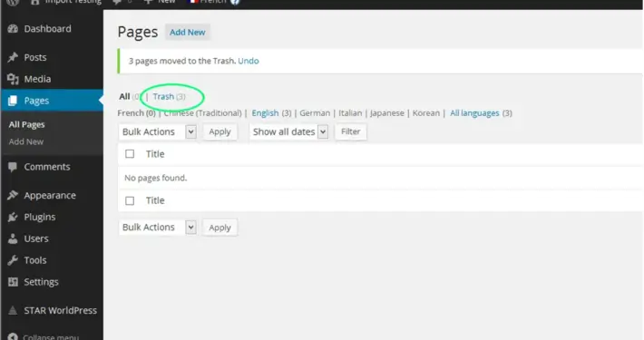This screenshot has height=340, width=644.
Task: Click the Tools wrench icon
Action: point(13,260)
